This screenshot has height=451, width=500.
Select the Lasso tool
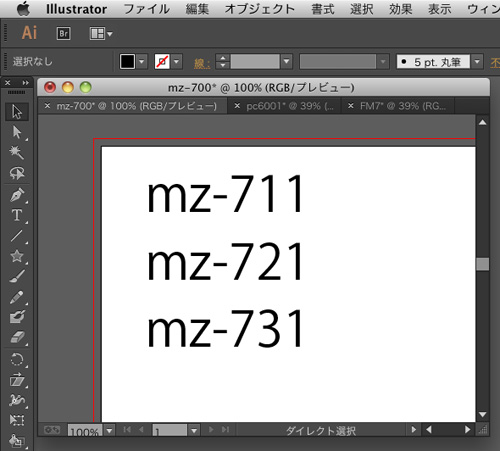(x=17, y=173)
